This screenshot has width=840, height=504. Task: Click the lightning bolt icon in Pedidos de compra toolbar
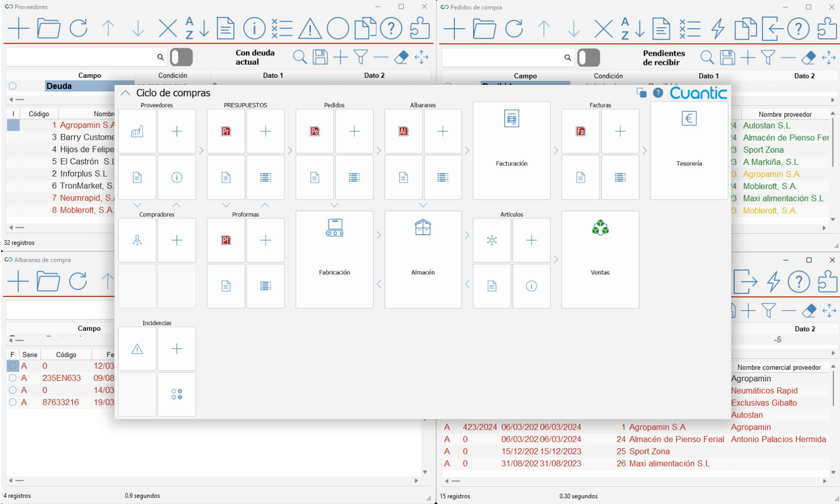click(718, 29)
